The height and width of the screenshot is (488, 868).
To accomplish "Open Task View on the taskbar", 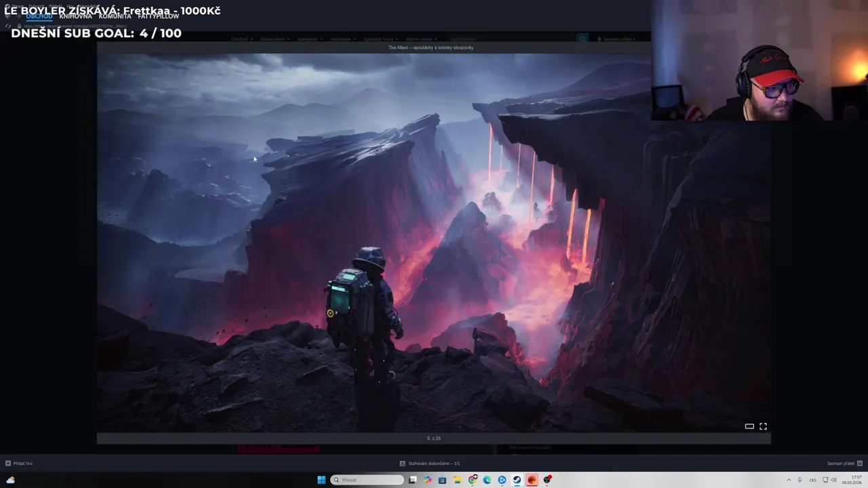I will click(412, 480).
